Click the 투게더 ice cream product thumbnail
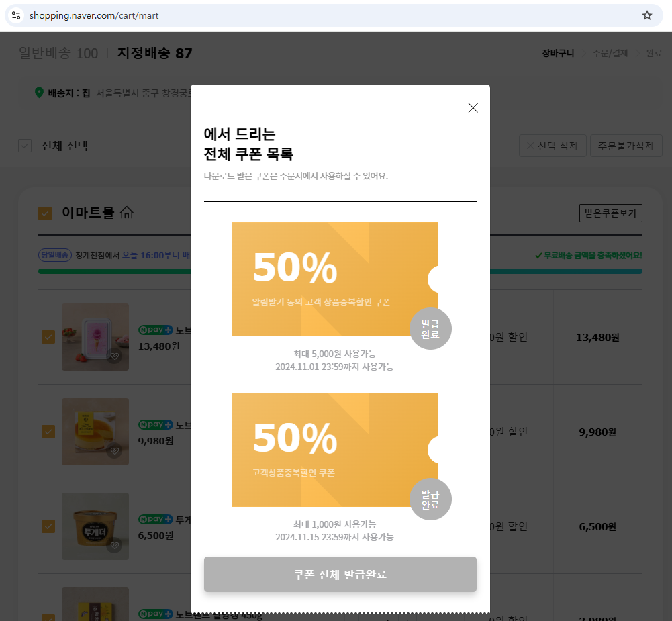This screenshot has width=672, height=621. tap(95, 526)
